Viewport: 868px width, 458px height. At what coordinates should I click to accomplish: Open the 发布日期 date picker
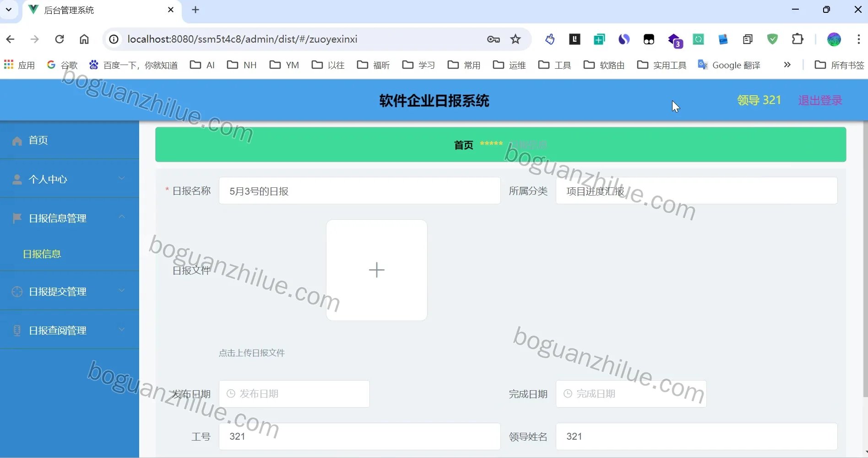(x=294, y=394)
